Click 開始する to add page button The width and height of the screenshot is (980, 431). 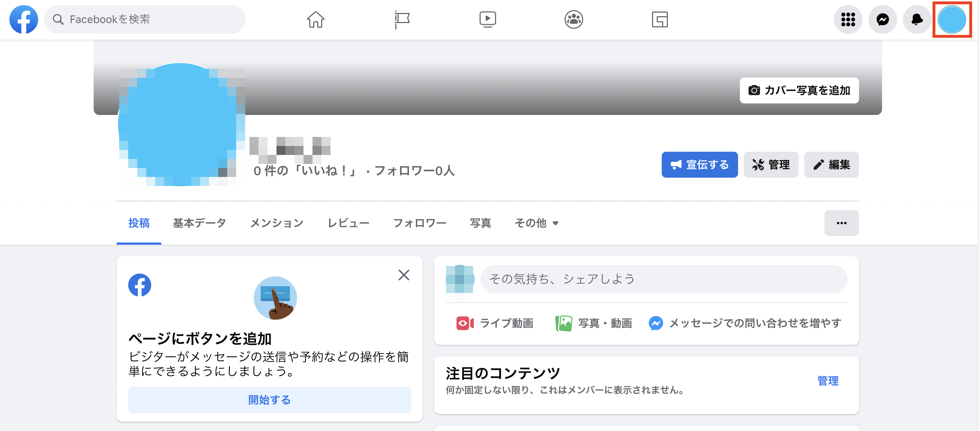click(269, 400)
